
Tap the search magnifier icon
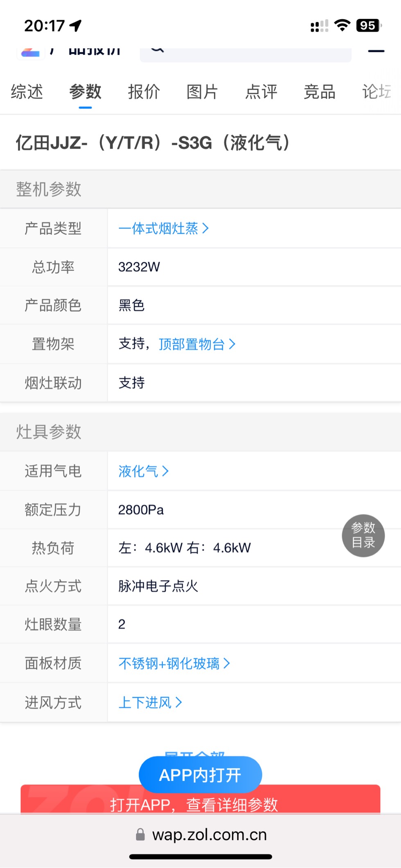tap(157, 50)
